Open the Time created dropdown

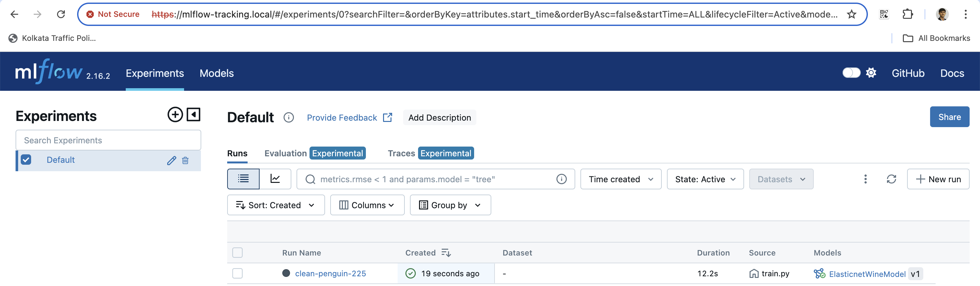[x=621, y=179]
